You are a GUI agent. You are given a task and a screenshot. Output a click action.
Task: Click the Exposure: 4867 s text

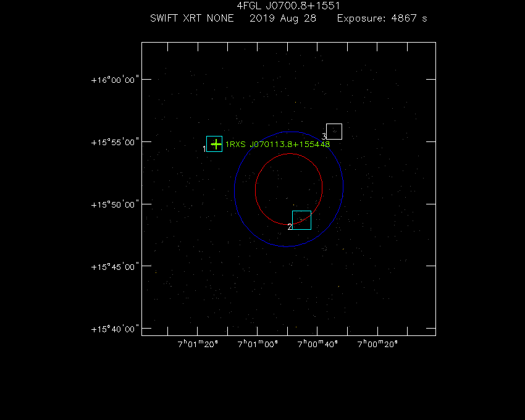[x=382, y=19]
